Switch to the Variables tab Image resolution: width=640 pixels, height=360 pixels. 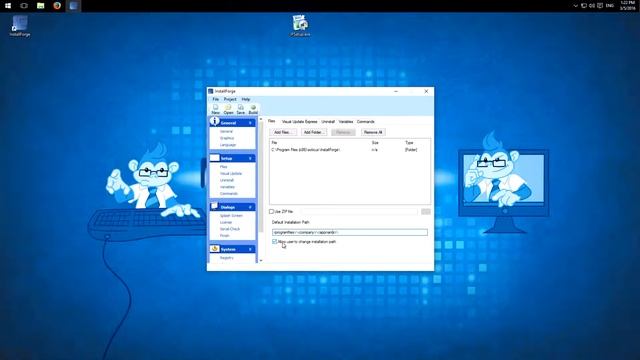coord(346,122)
